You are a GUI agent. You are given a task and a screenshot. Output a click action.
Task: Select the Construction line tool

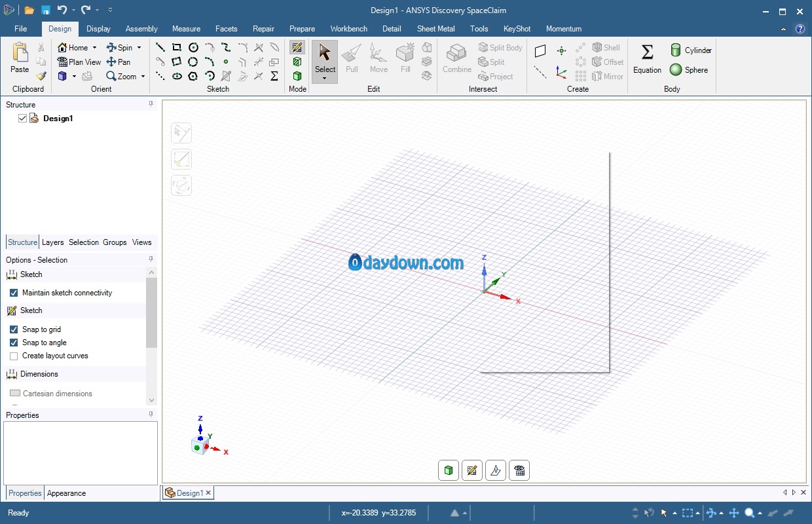tap(160, 76)
